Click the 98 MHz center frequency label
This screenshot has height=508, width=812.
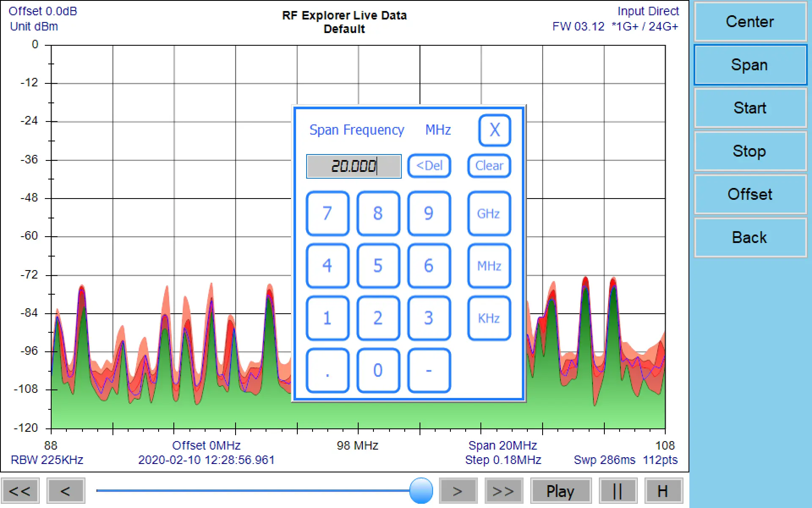point(357,445)
